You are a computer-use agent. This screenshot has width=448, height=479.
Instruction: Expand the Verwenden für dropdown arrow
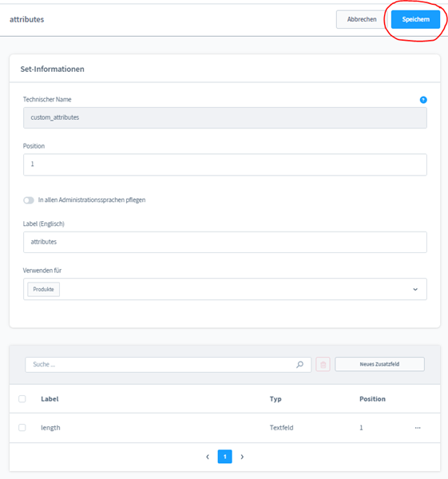(415, 289)
